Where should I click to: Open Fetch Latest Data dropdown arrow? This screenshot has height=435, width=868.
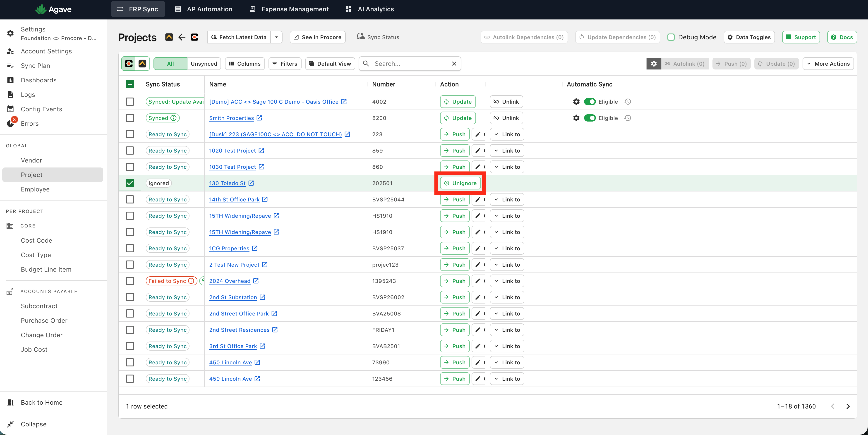pos(277,37)
